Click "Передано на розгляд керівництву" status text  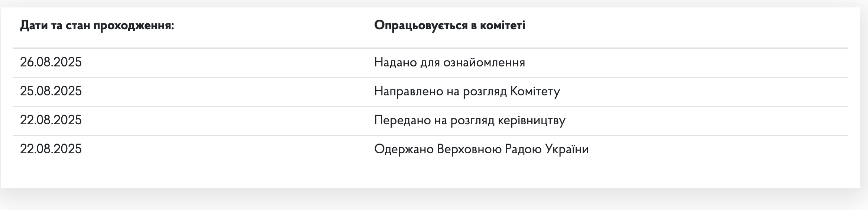click(x=470, y=120)
